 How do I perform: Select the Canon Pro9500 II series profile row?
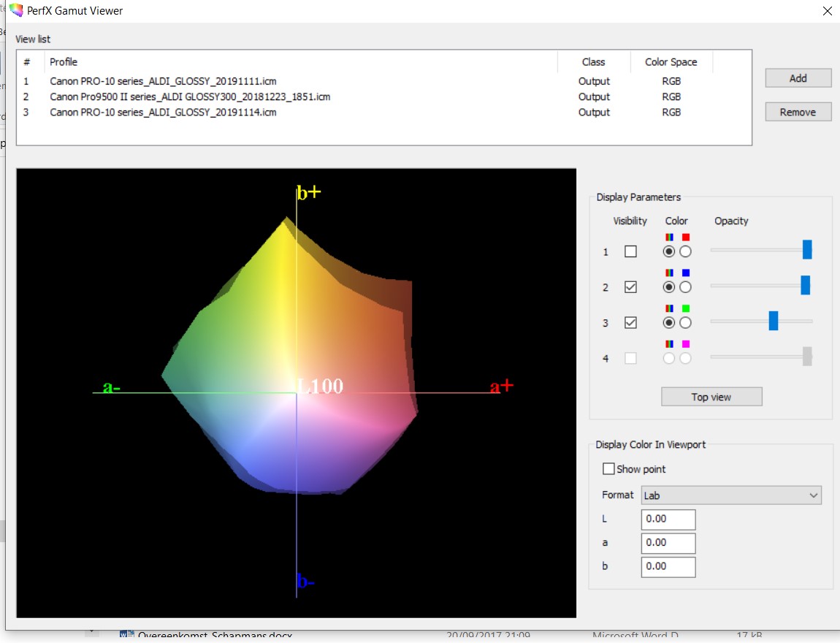pos(190,96)
